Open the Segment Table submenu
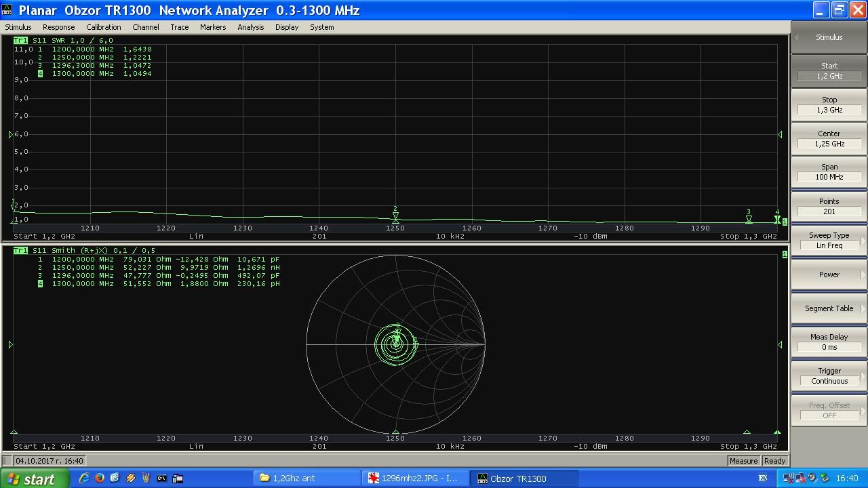The width and height of the screenshot is (868, 488). click(x=829, y=308)
